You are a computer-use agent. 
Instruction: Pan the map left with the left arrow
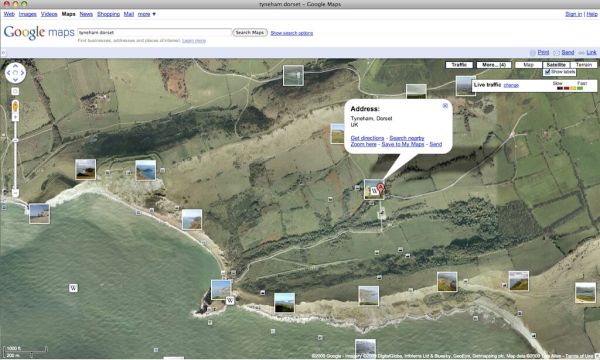[x=8, y=73]
